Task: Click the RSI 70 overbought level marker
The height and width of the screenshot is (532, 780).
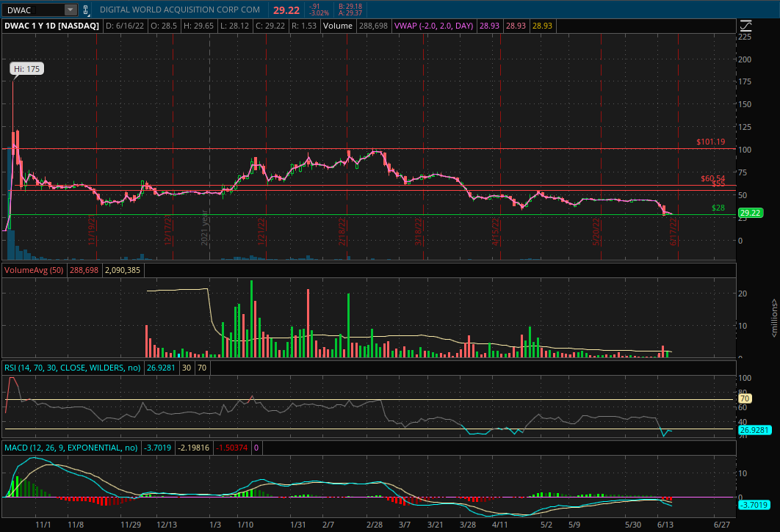Action: click(744, 398)
